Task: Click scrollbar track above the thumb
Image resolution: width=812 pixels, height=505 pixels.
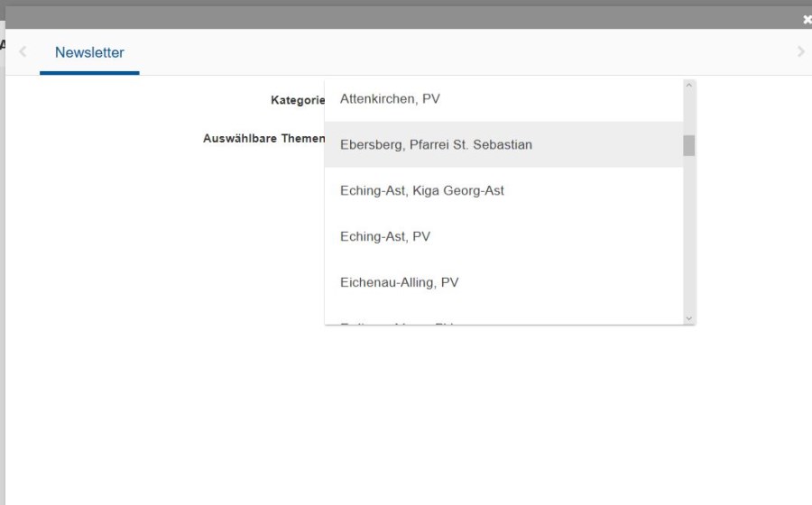Action: coord(689,113)
